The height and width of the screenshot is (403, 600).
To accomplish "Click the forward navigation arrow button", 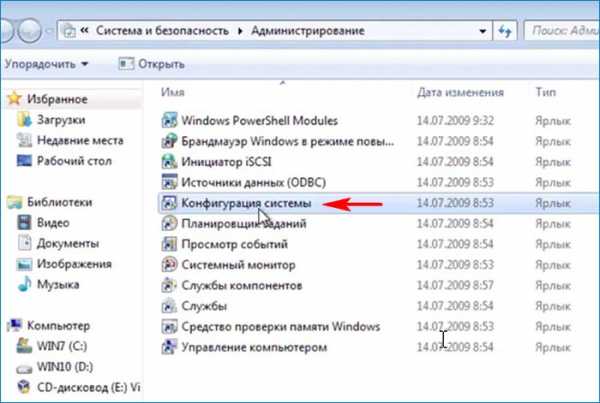I will tap(29, 30).
